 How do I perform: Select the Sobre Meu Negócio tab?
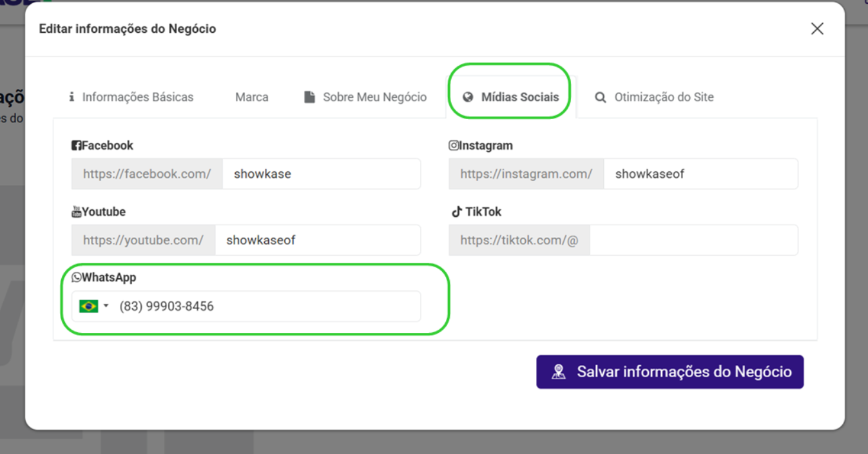365,97
